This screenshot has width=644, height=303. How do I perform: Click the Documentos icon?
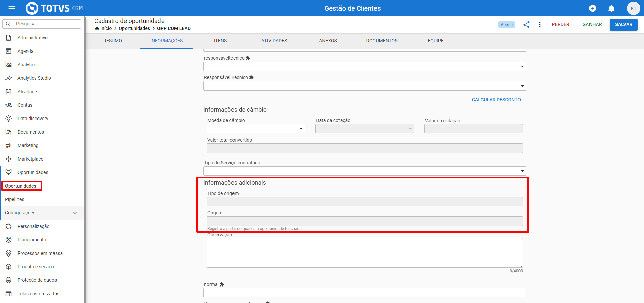(x=9, y=132)
